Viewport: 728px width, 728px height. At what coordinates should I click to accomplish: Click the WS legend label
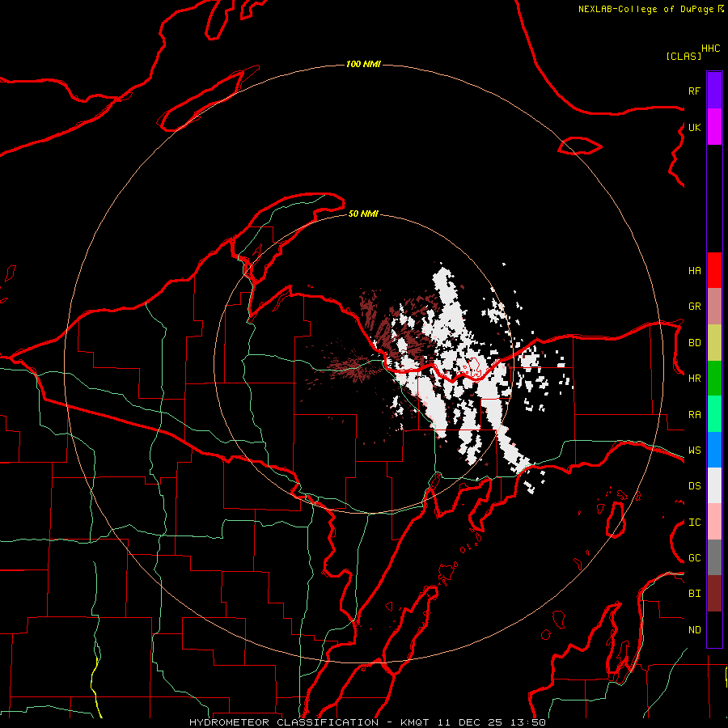(x=694, y=451)
